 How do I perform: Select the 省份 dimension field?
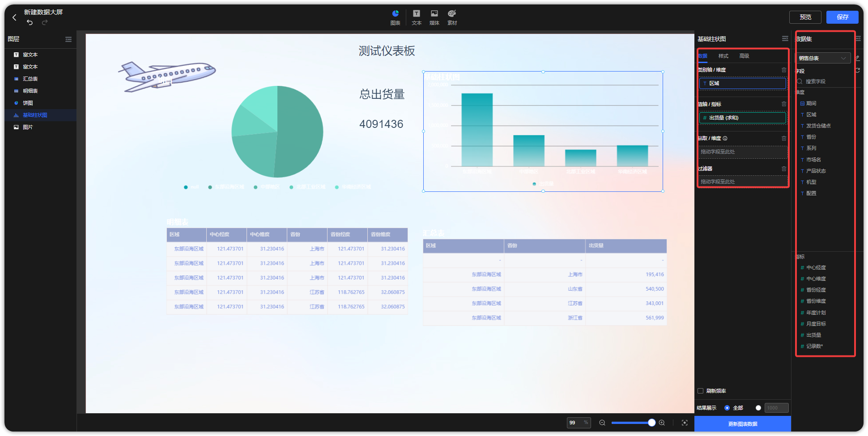[811, 137]
